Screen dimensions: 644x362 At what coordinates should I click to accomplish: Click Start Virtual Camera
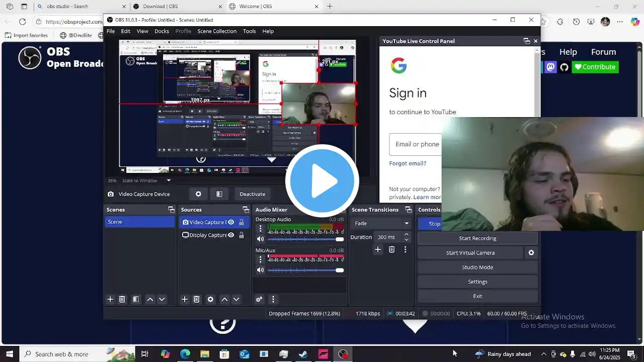(470, 253)
